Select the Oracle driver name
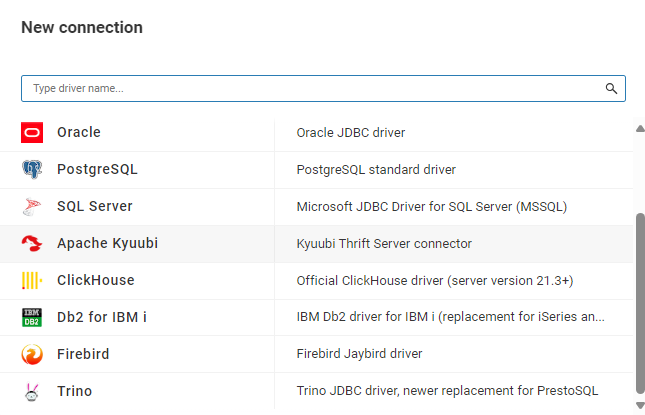The image size is (645, 415). [79, 132]
